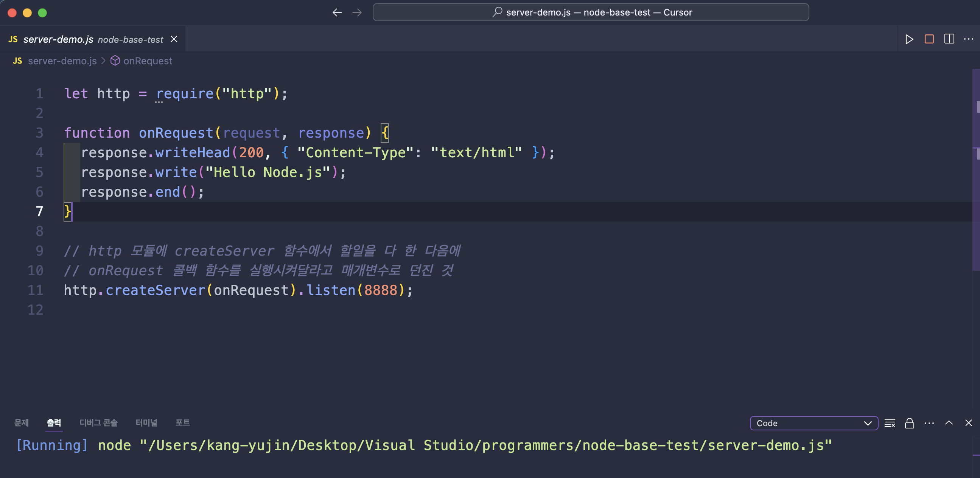Switch to the 문제 tab
The image size is (980, 478).
tap(21, 422)
